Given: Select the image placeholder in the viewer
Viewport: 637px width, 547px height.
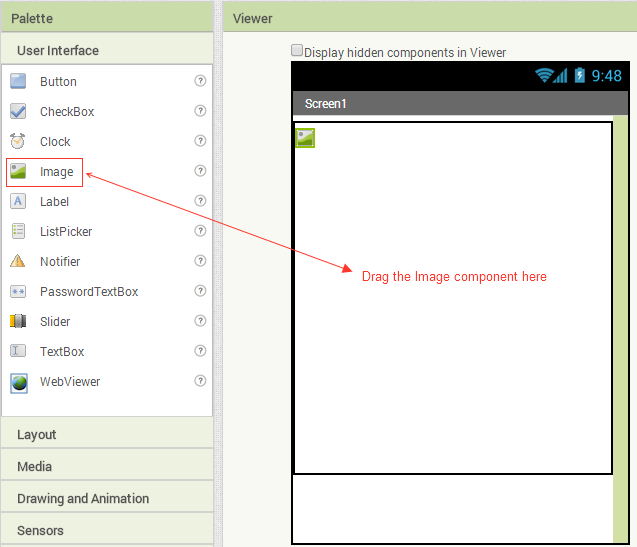Looking at the screenshot, I should (306, 138).
